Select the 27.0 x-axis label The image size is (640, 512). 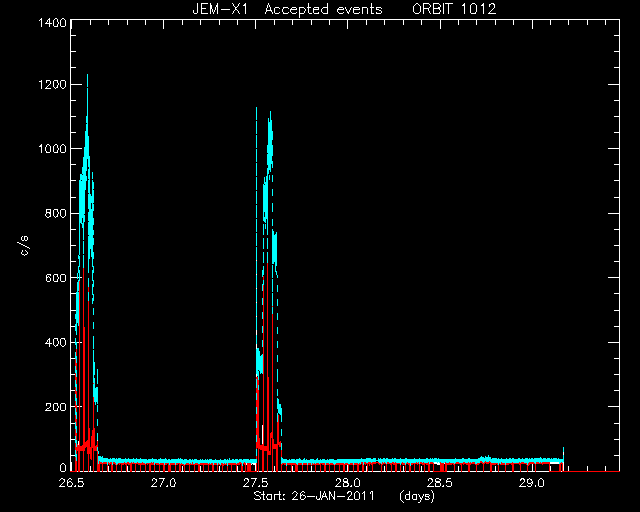point(163,483)
